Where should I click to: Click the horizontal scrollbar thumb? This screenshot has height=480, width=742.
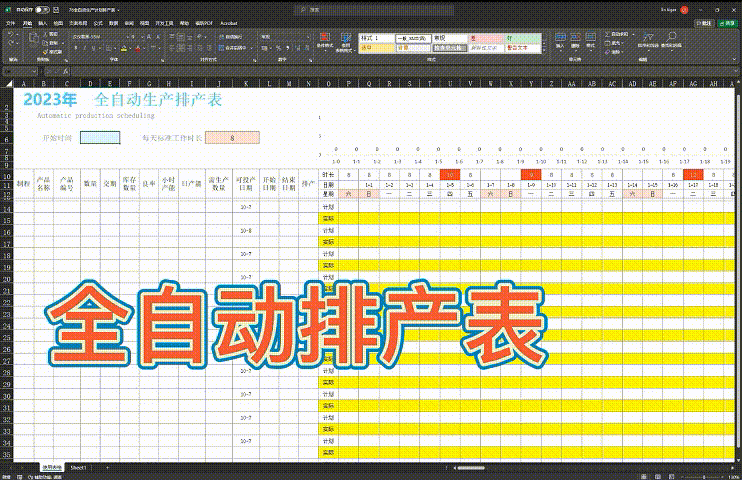(x=471, y=468)
